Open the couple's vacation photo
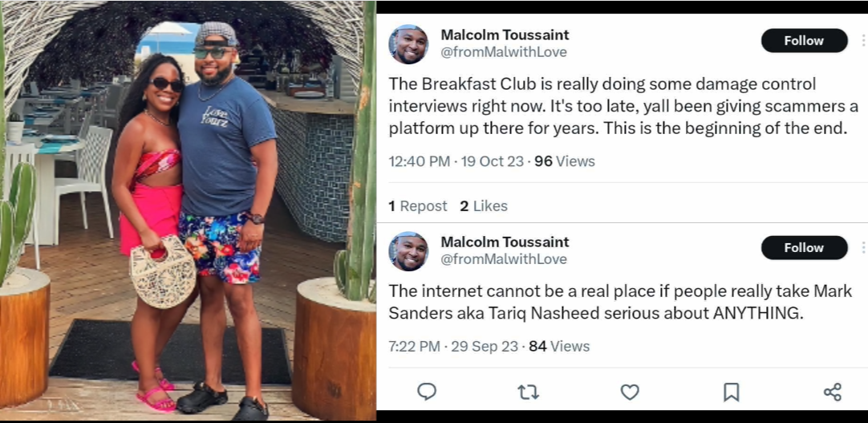868x423 pixels. [x=188, y=210]
